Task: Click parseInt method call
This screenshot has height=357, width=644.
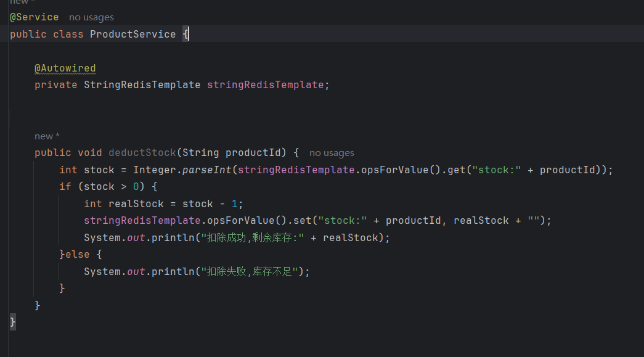Action: coord(207,170)
